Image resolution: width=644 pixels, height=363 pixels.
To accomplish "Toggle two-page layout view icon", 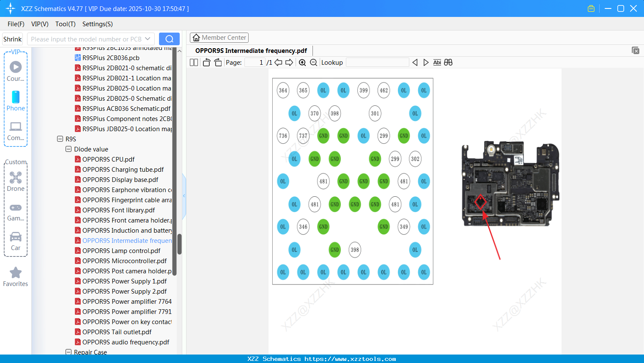I will coord(194,63).
